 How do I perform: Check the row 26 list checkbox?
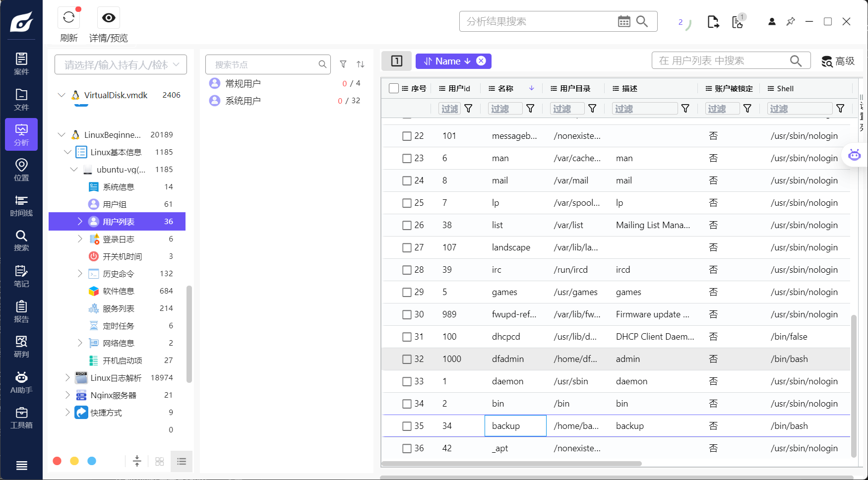407,225
